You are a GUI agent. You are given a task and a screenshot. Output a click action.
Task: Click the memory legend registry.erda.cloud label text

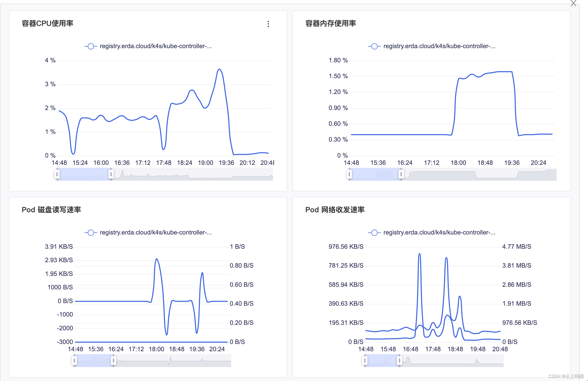coord(439,46)
